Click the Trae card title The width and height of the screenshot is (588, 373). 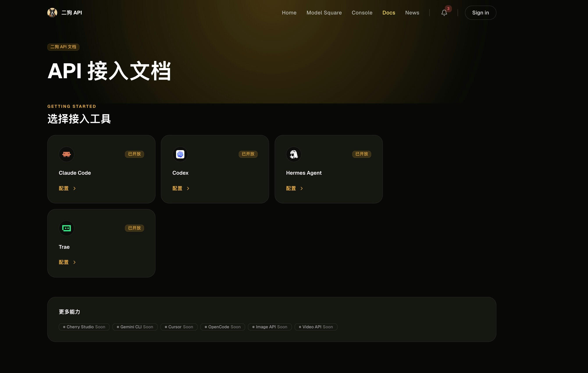pos(64,247)
